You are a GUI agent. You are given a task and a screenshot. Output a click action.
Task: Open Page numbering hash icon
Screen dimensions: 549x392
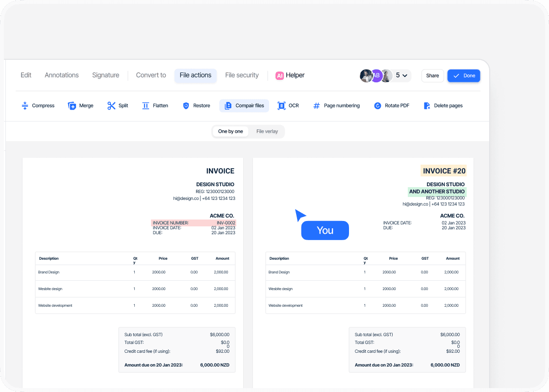click(x=317, y=106)
